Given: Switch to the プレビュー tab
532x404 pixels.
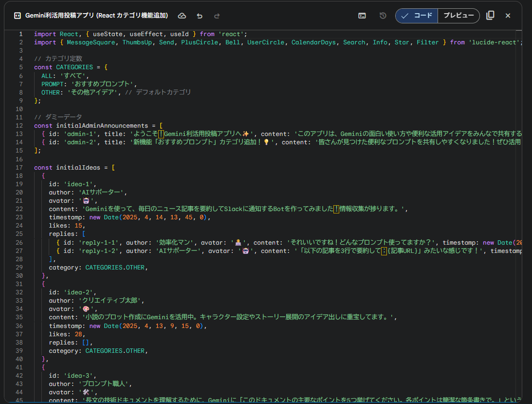Looking at the screenshot, I should (x=459, y=16).
